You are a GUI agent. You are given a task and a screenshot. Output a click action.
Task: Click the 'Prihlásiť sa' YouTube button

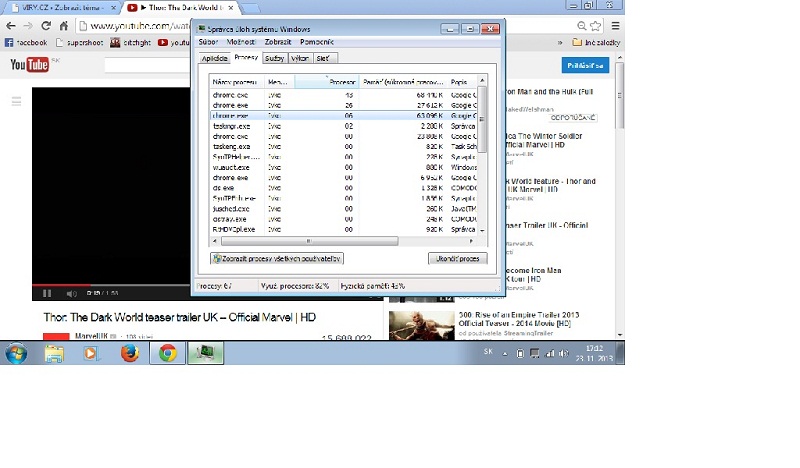[585, 65]
